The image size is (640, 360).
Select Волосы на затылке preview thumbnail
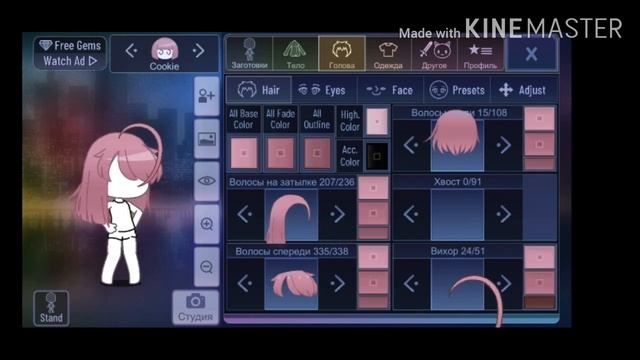pos(291,214)
